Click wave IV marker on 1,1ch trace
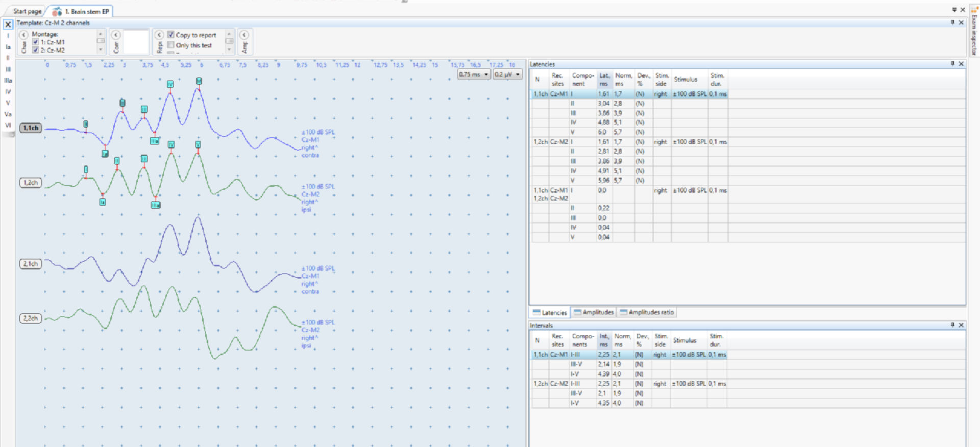Image resolution: width=980 pixels, height=447 pixels. [x=170, y=84]
